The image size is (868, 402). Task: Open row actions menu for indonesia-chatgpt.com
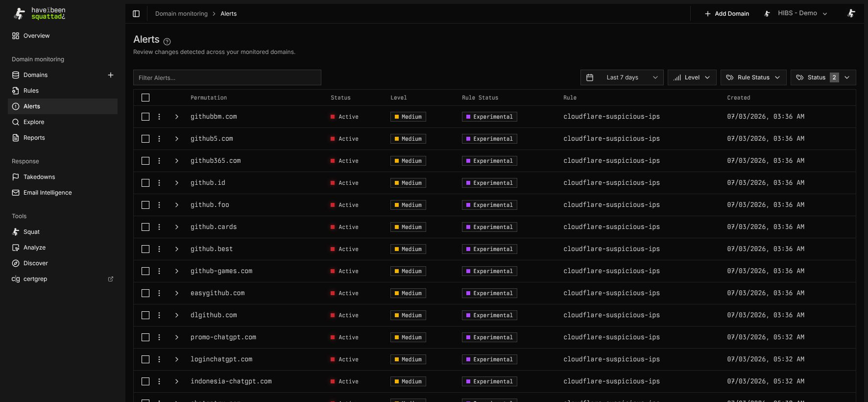(x=159, y=381)
